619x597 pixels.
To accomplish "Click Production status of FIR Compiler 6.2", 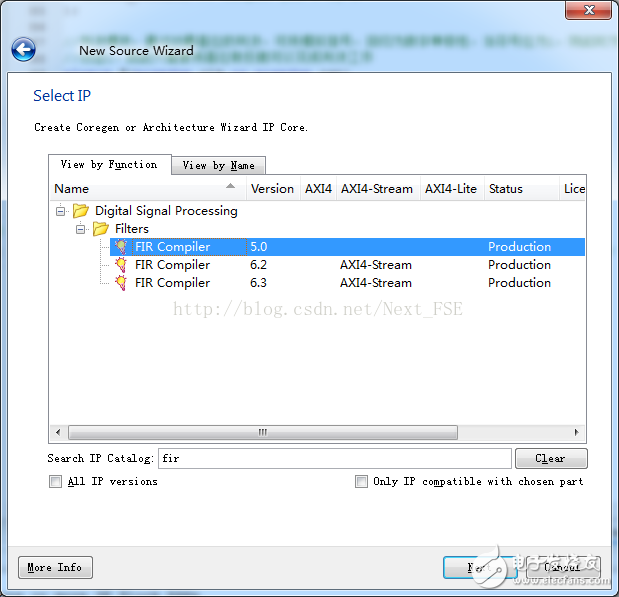I will pos(520,265).
